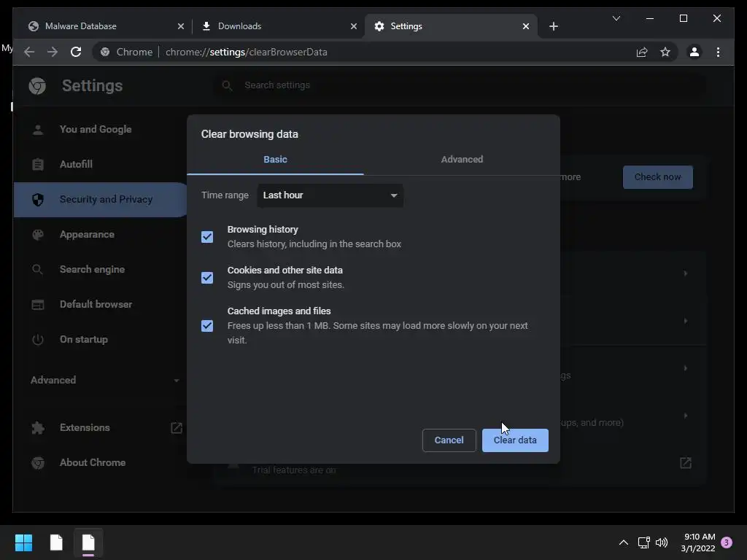Click the first file icon on taskbar

point(56,542)
